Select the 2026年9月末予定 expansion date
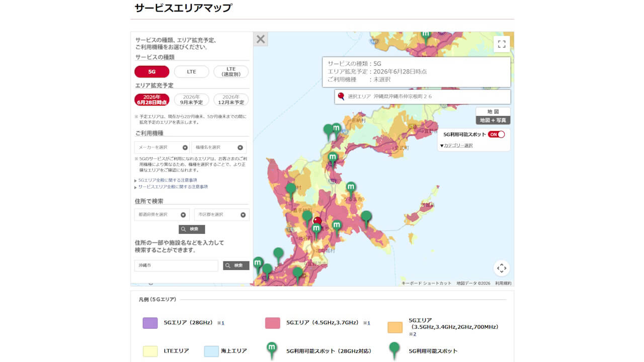 [x=192, y=100]
